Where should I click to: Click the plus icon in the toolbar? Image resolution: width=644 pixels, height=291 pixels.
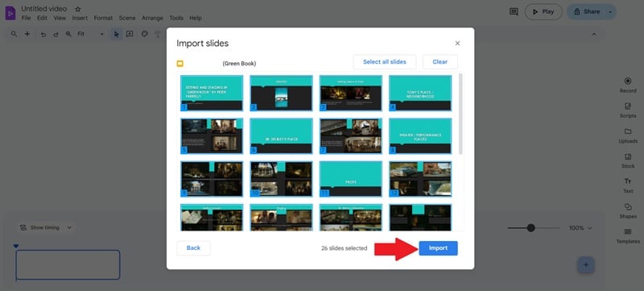pos(27,34)
